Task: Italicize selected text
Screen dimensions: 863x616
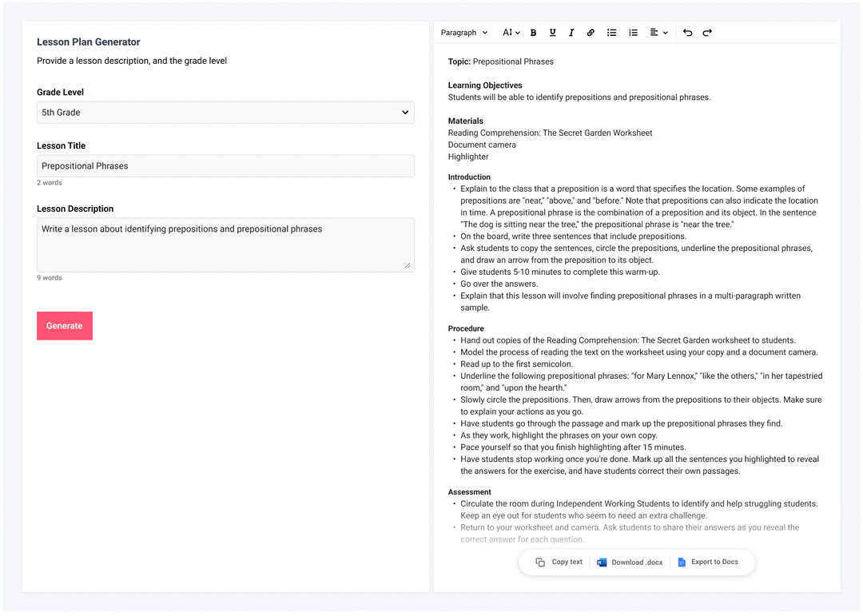Action: coord(571,33)
